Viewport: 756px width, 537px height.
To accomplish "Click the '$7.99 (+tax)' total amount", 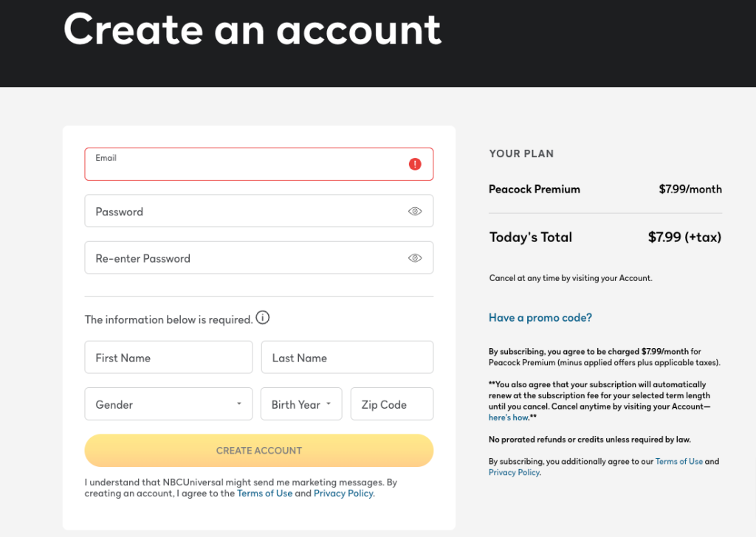I will pos(684,237).
